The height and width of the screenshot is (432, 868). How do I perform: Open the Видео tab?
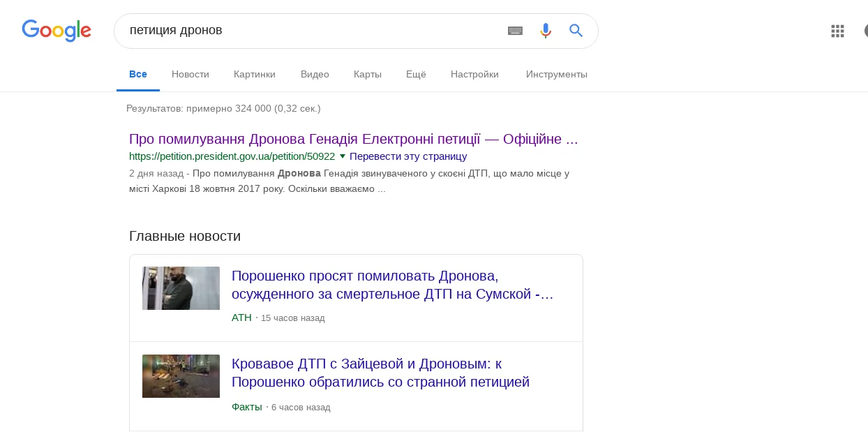coord(315,74)
